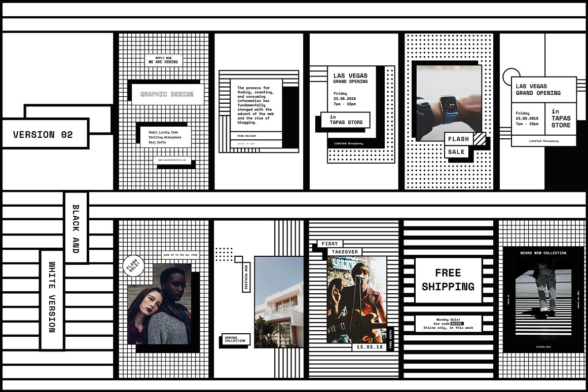Click the TAKEOVER heading box
Screen dimensions: 588x392
(x=345, y=252)
